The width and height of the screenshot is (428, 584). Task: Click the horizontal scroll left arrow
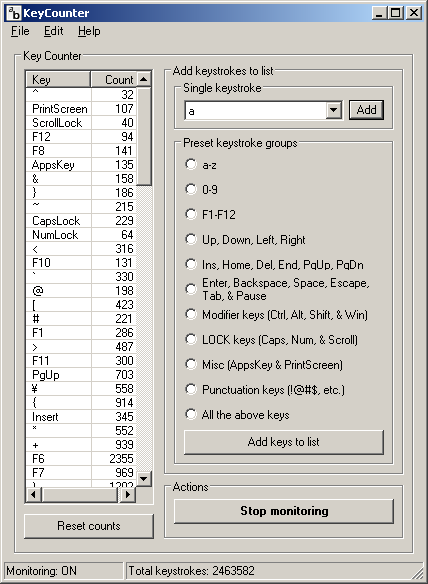[x=34, y=494]
